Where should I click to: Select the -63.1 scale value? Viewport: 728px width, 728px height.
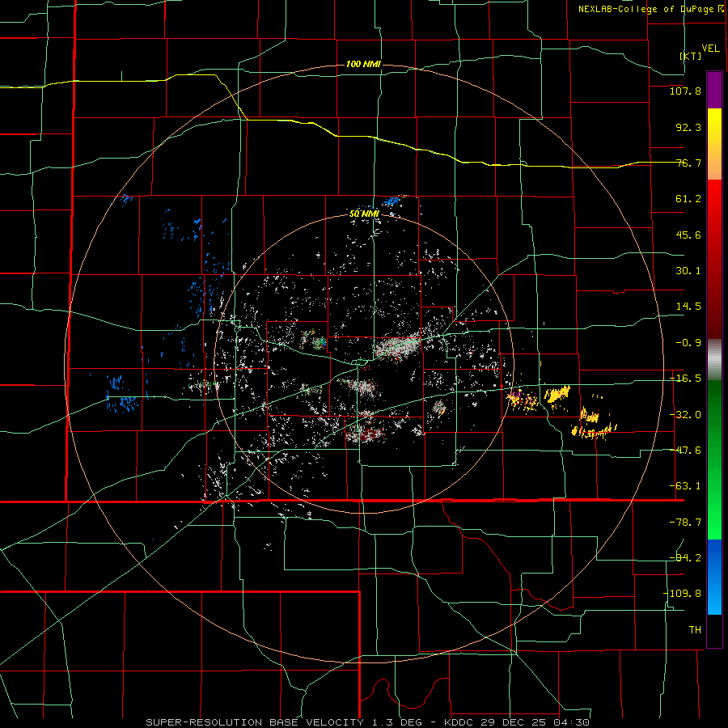point(685,486)
